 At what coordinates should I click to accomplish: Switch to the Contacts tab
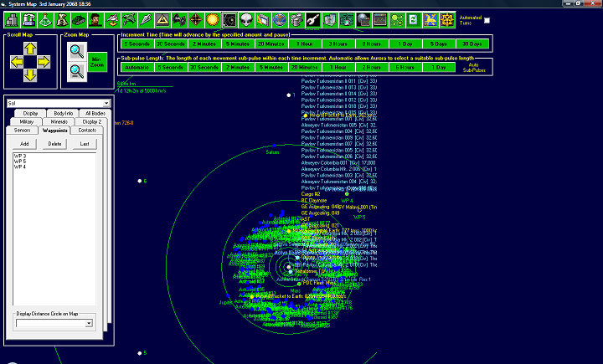tap(87, 131)
